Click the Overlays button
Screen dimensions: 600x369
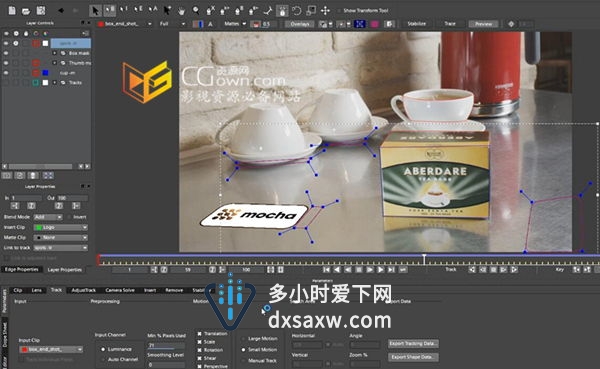click(x=300, y=24)
